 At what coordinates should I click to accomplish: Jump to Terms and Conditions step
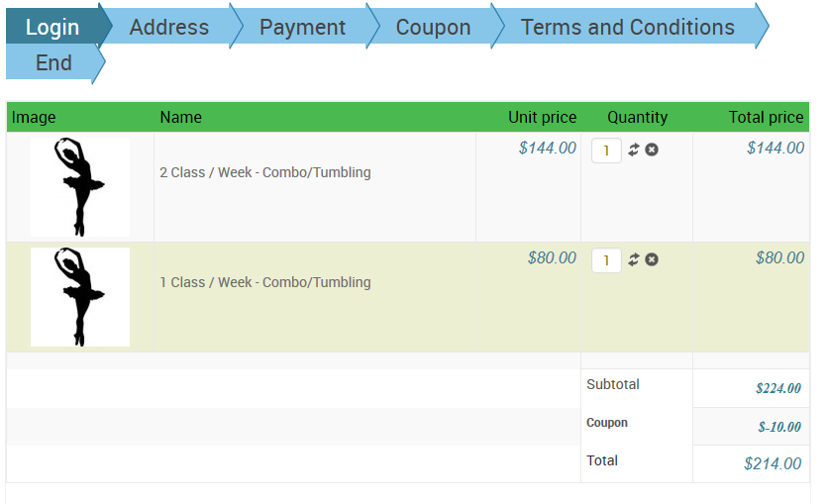pos(628,27)
